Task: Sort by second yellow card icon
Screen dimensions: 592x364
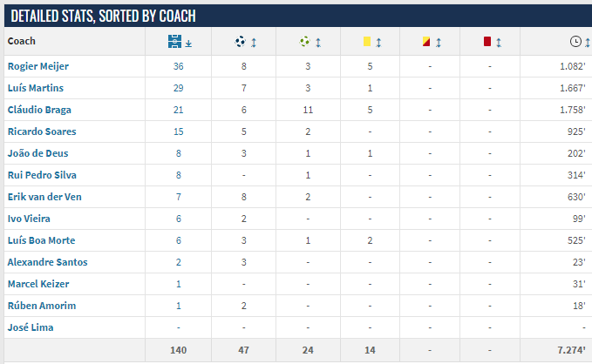Action: pyautogui.click(x=426, y=42)
